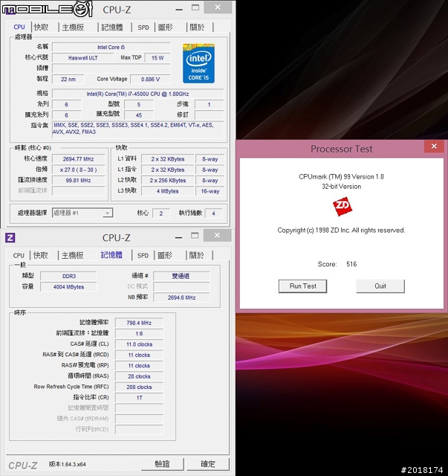Click extended model value '45'

tap(139, 115)
